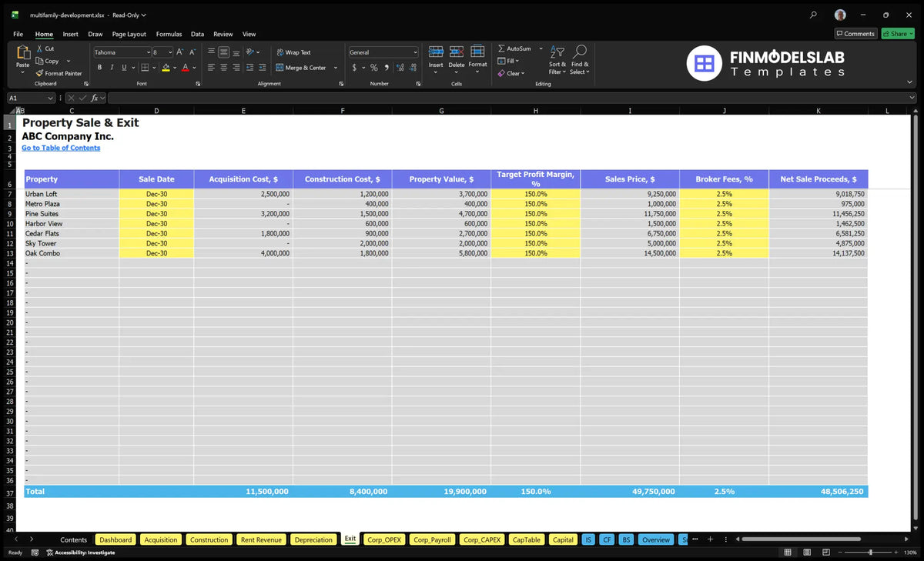The height and width of the screenshot is (561, 924).
Task: Click the Paste clipboard icon
Action: pos(23,52)
